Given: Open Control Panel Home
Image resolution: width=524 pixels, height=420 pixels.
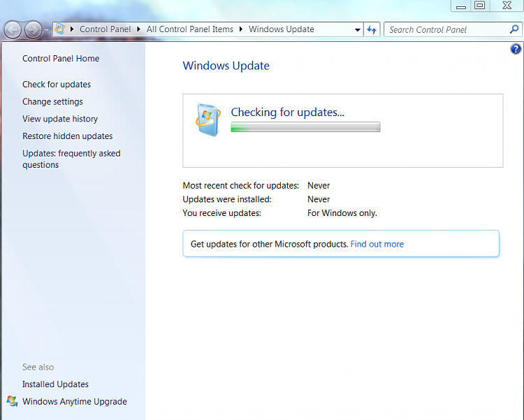Looking at the screenshot, I should (61, 59).
